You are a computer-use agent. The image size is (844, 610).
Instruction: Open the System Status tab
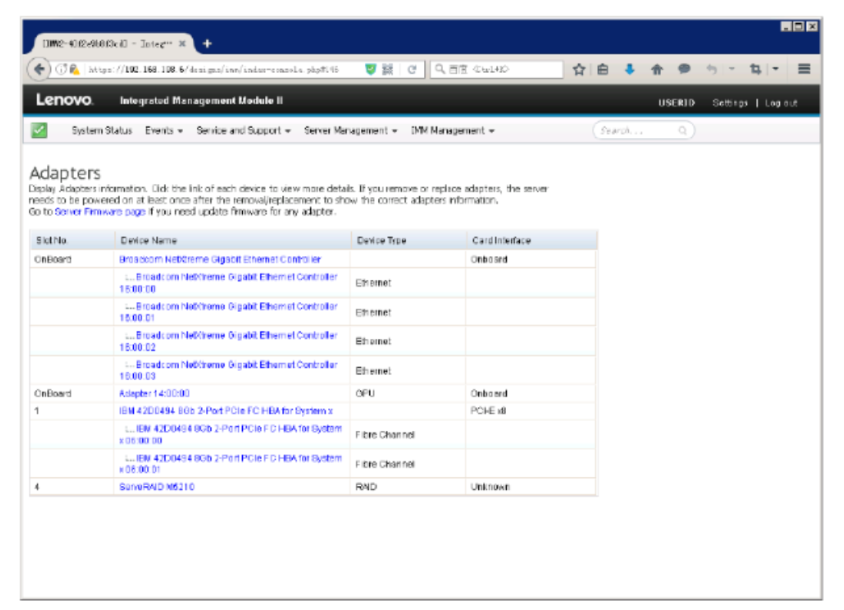[x=102, y=130]
